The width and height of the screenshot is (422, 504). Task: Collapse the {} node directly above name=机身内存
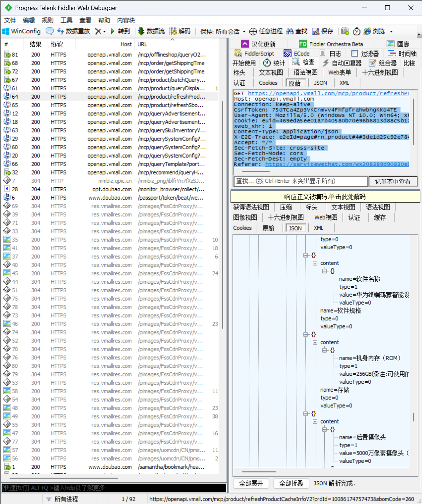(325, 350)
